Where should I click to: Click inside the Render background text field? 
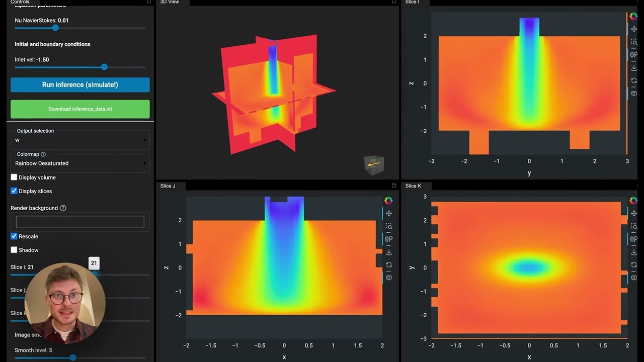[79, 221]
